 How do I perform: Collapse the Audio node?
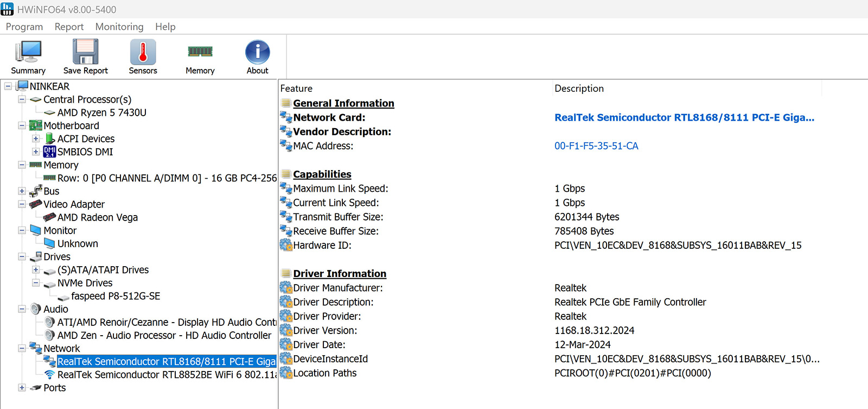point(22,309)
